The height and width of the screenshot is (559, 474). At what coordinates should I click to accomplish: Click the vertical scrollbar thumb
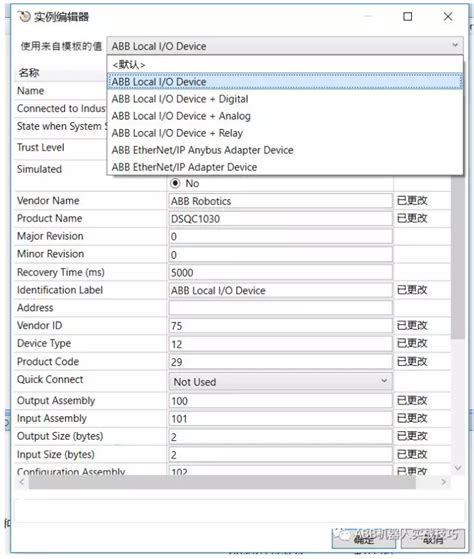point(458,257)
